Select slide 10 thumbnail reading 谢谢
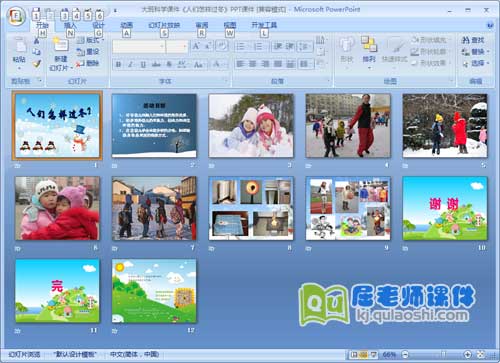The width and height of the screenshot is (500, 363). tap(445, 208)
